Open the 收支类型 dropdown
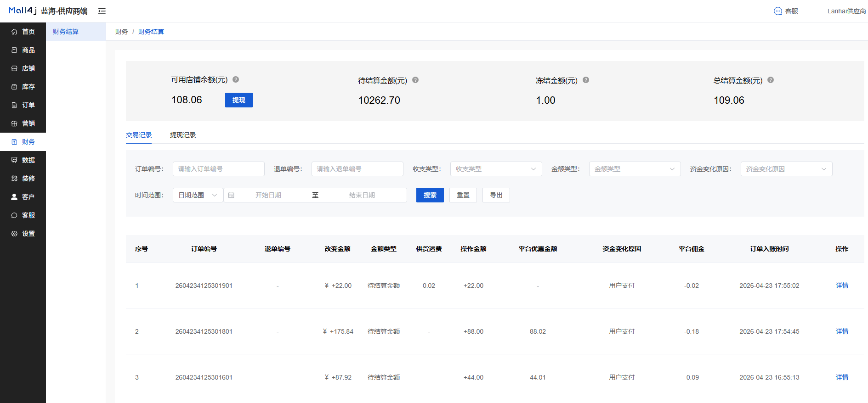Image resolution: width=868 pixels, height=403 pixels. tap(496, 169)
